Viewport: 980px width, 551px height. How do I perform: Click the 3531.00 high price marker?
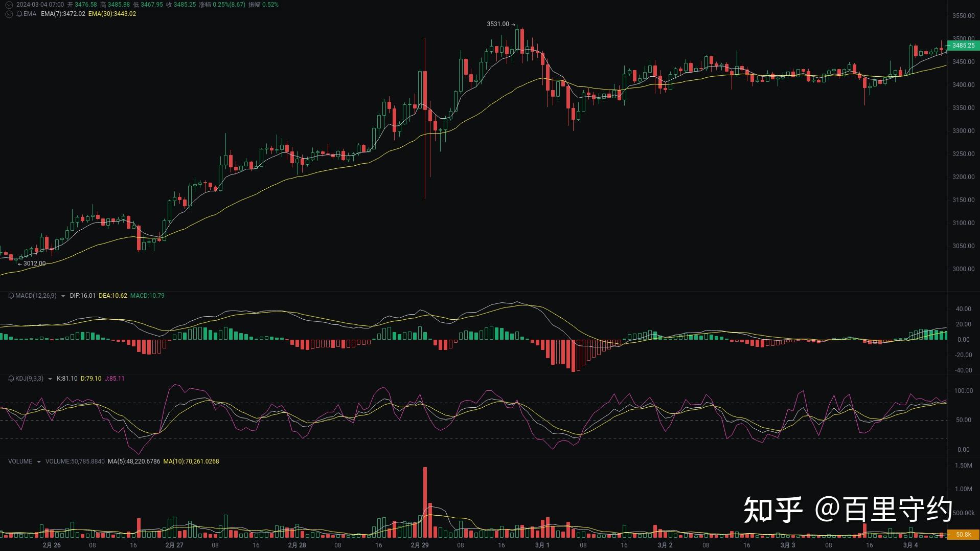click(x=501, y=24)
